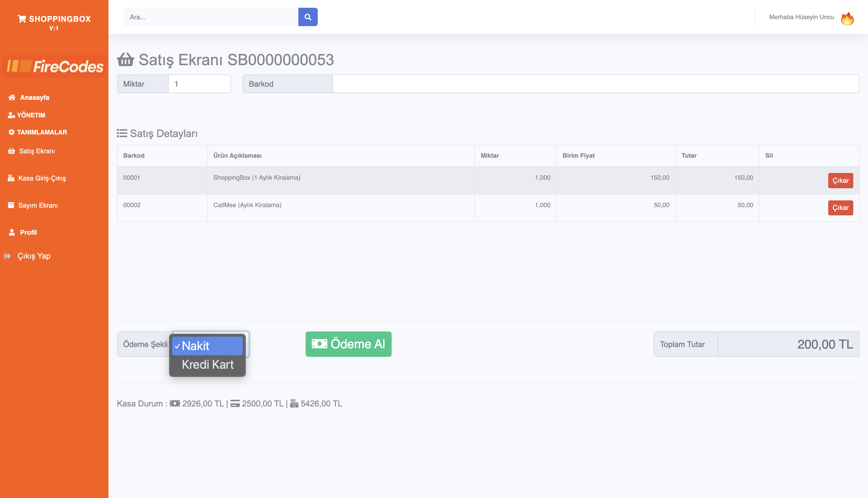868x498 pixels.
Task: Remove CallMee row with Çıkar button
Action: pos(840,208)
